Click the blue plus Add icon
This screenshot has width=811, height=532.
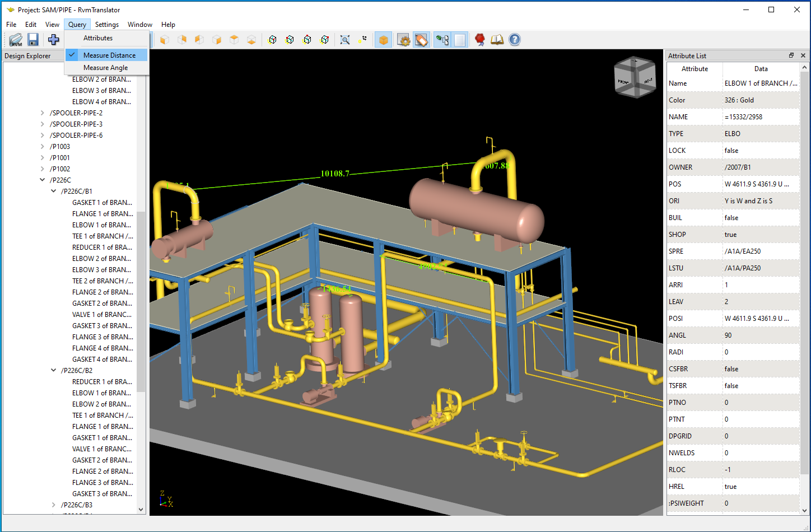click(53, 40)
